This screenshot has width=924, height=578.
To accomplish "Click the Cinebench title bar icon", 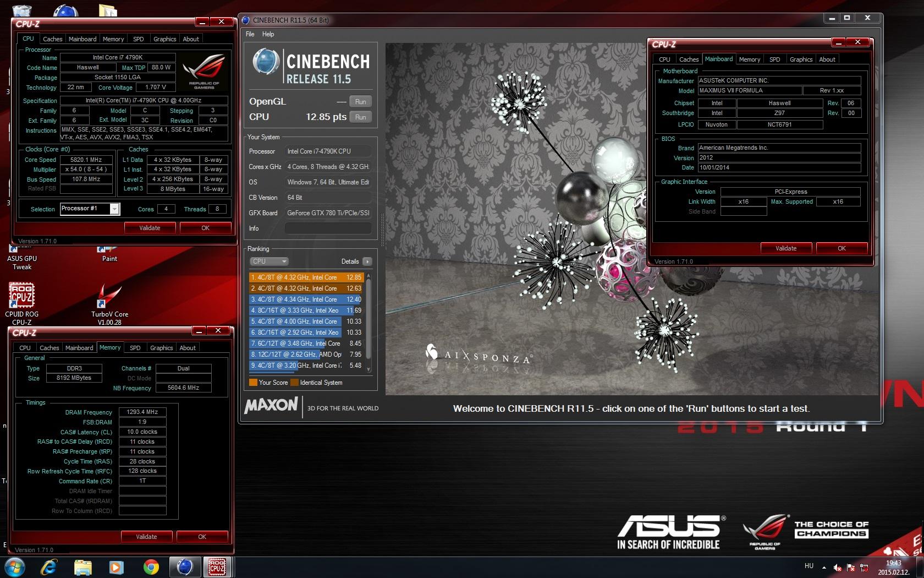I will 246,20.
